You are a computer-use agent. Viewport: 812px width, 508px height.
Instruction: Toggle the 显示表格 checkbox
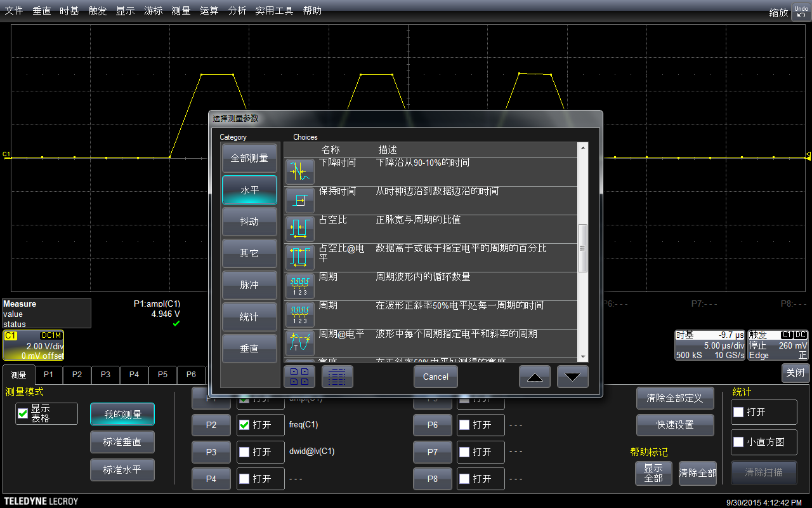(x=23, y=413)
